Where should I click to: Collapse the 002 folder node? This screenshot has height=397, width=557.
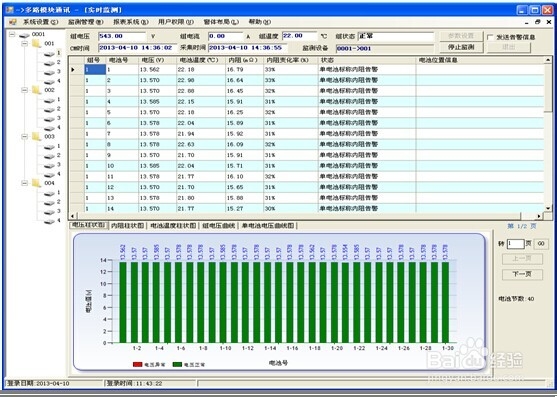pyautogui.click(x=25, y=90)
